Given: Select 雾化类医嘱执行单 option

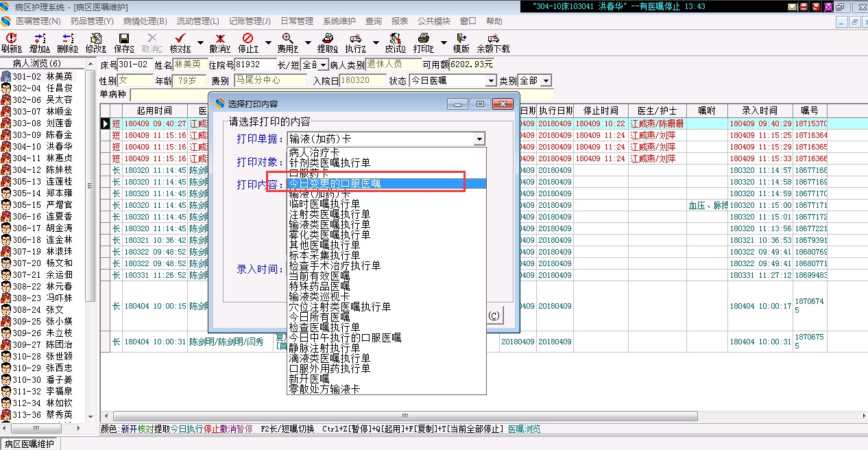Looking at the screenshot, I should (x=387, y=235).
